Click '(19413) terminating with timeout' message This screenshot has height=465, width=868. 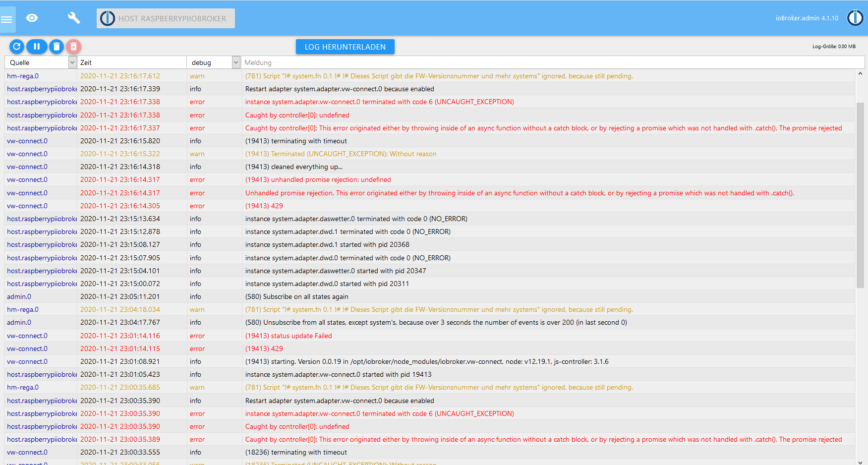coord(296,141)
